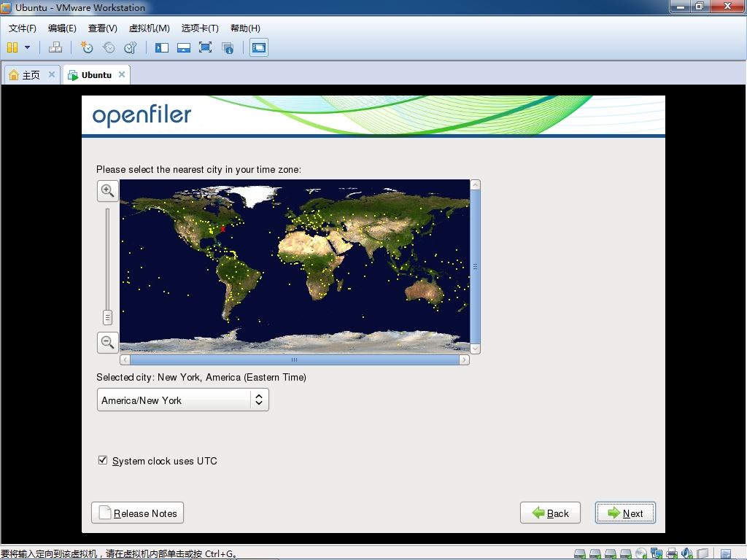Enter full screen mode
This screenshot has height=560, width=747.
tap(205, 47)
